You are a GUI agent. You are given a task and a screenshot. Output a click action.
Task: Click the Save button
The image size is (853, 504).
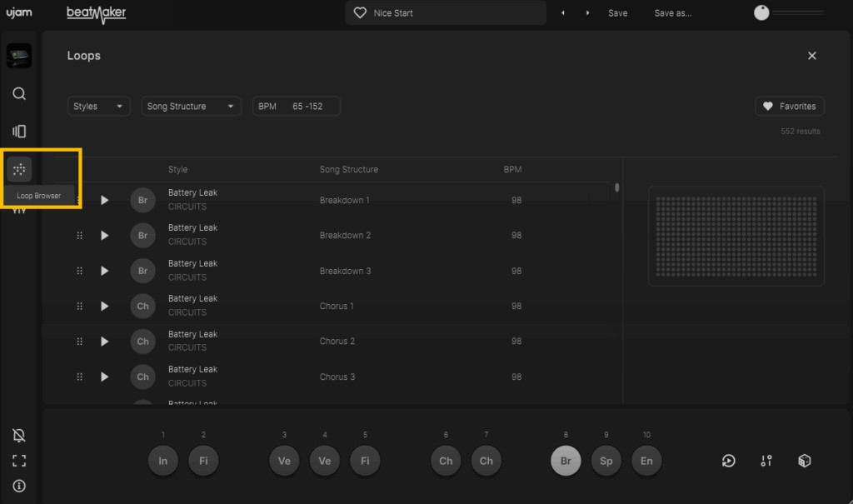(617, 13)
